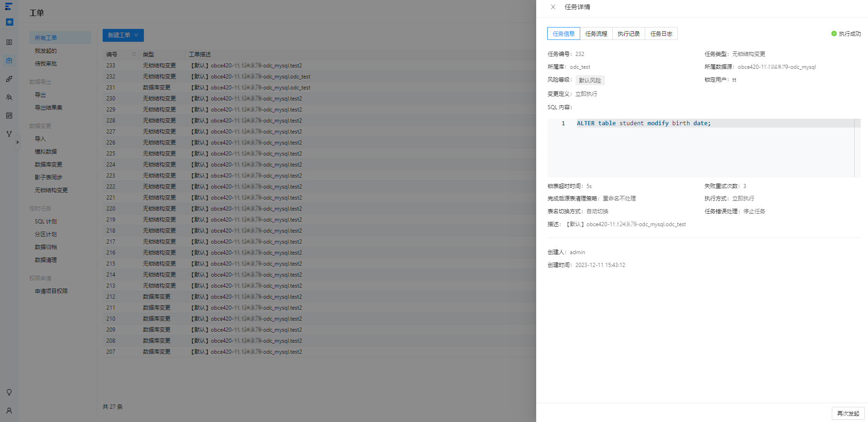Select the work order briefcase icon
The width and height of the screenshot is (868, 422).
[x=9, y=61]
